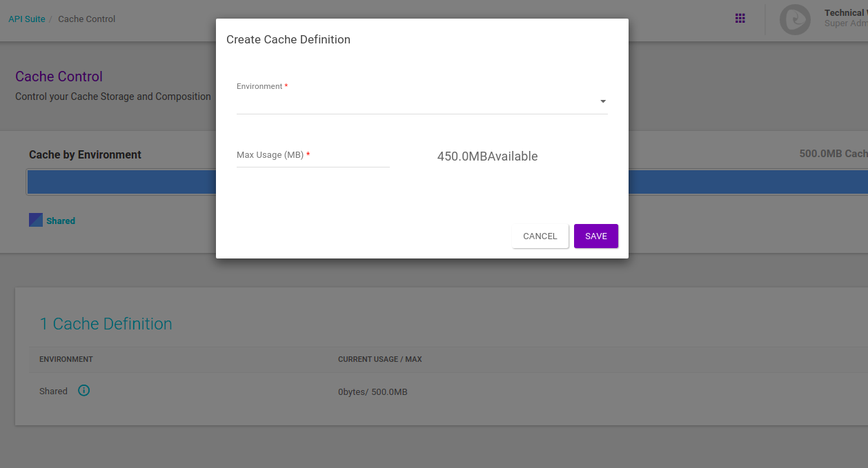
Task: Click the user avatar next to Technical Writer
Action: click(x=795, y=19)
